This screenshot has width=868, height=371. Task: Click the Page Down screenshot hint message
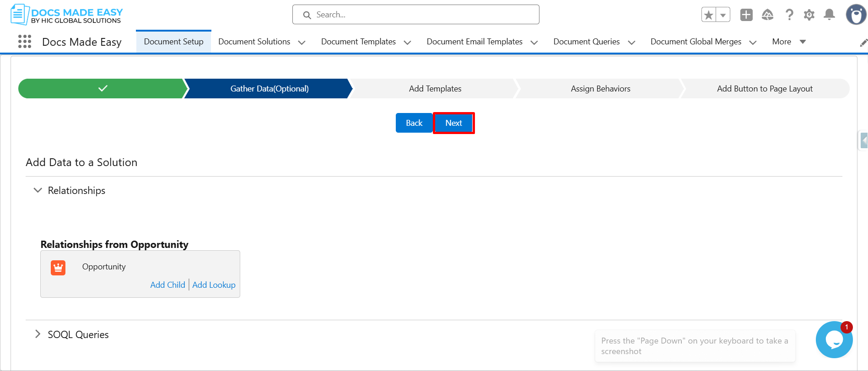(695, 346)
